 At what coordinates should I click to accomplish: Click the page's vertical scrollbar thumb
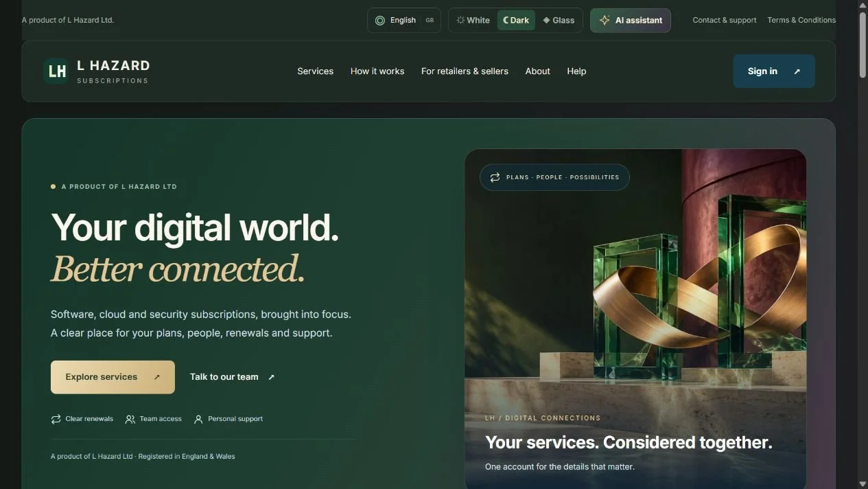(863, 45)
